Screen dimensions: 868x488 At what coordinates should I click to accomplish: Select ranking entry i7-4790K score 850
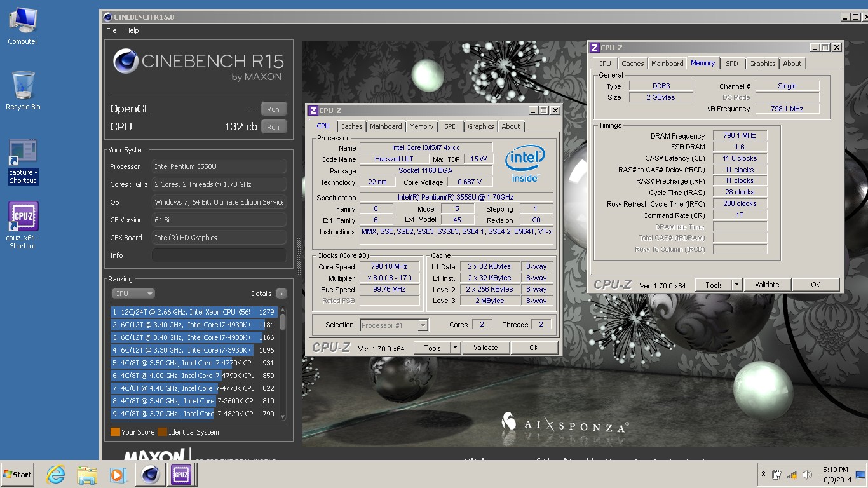point(194,376)
